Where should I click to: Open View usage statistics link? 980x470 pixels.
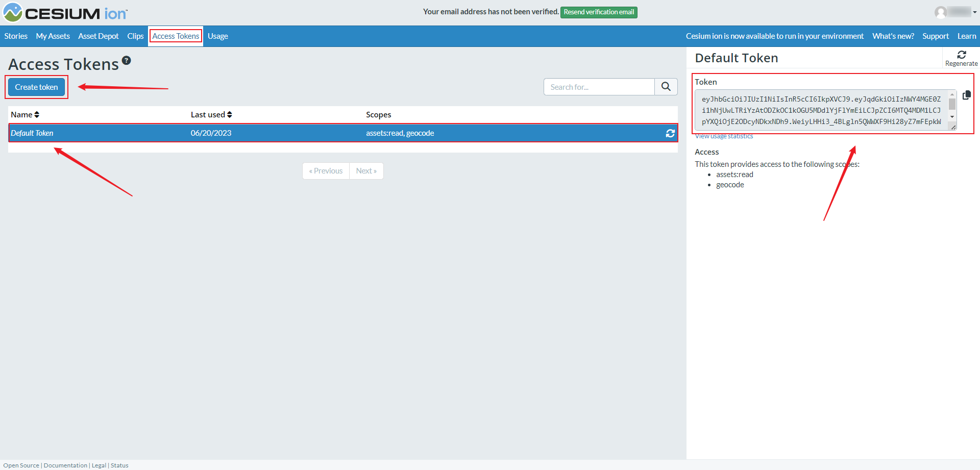click(x=724, y=136)
